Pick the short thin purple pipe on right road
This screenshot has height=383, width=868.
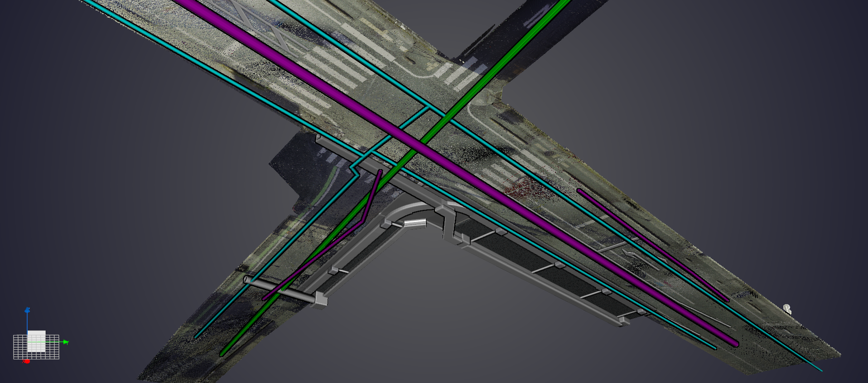pyautogui.click(x=652, y=245)
